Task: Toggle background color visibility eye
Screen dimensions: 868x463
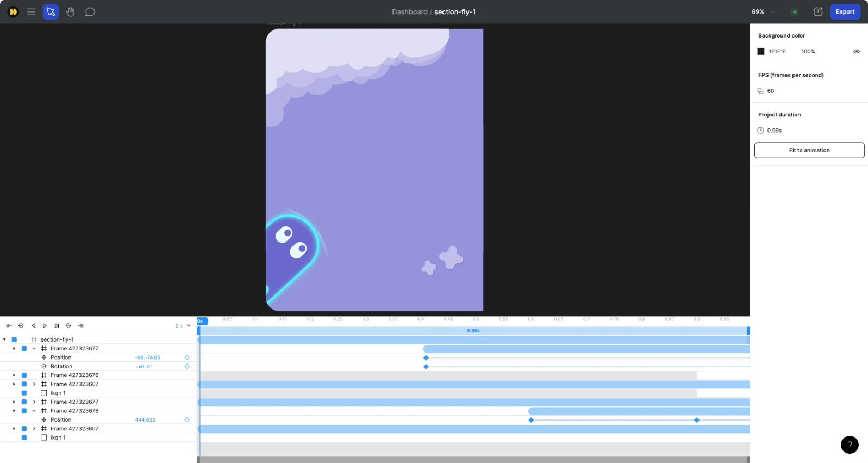Action: tap(856, 52)
